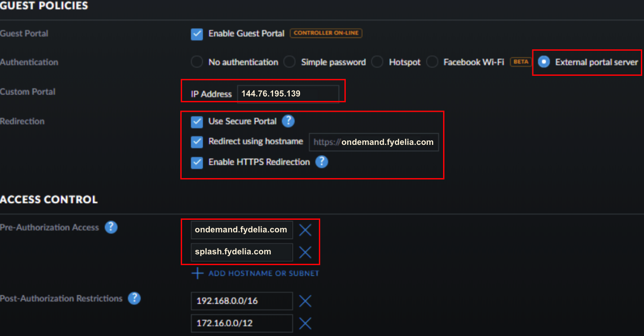Screen dimensions: 644x336
Task: Select Facebook Wi-Fi authentication option
Action: pyautogui.click(x=432, y=62)
